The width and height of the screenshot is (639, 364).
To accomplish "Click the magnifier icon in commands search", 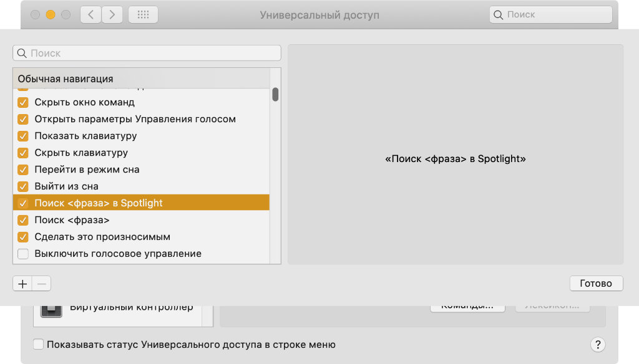I will pyautogui.click(x=22, y=54).
